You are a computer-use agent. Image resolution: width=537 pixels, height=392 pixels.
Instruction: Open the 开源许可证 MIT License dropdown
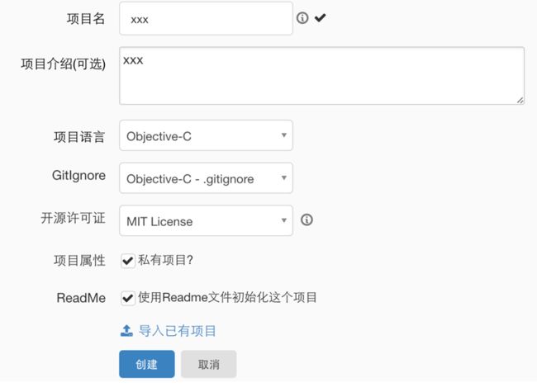click(x=206, y=220)
